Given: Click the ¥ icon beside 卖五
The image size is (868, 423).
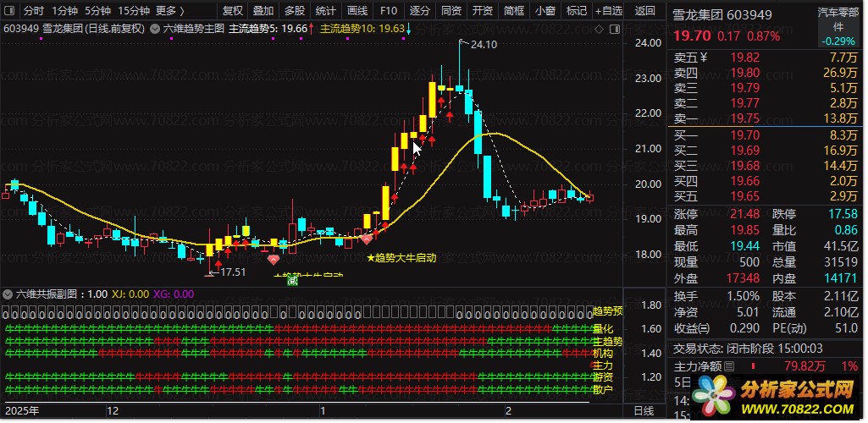Looking at the screenshot, I should coord(704,57).
